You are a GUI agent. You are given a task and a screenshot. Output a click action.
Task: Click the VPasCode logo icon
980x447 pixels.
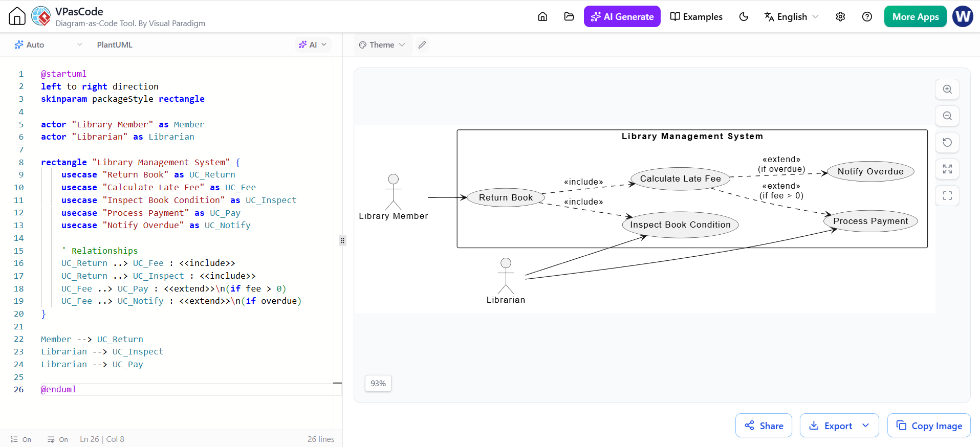point(41,16)
